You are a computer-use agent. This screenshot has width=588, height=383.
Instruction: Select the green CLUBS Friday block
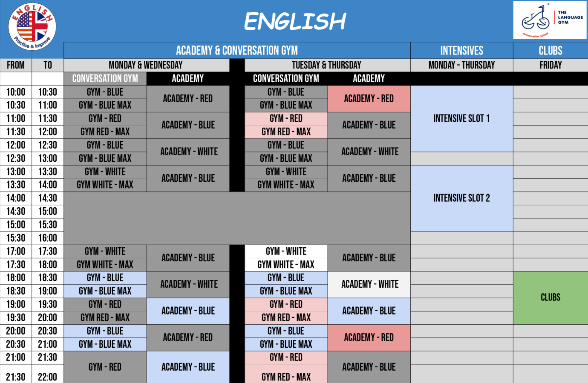[551, 297]
